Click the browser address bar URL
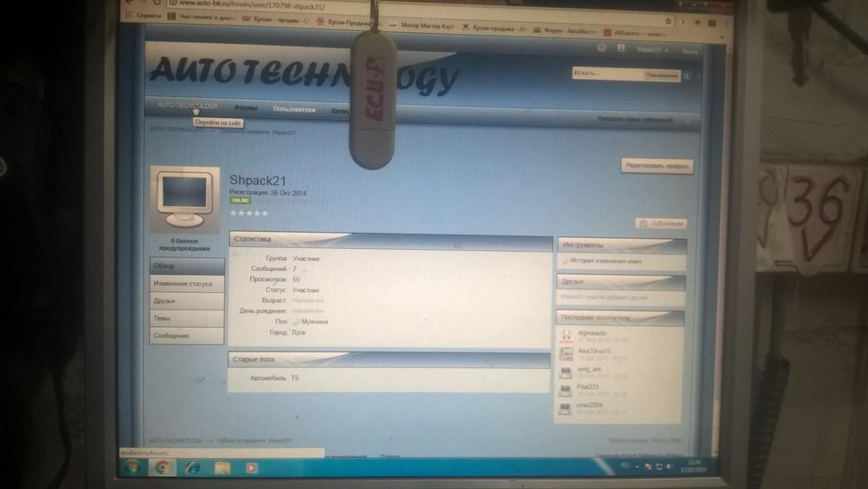This screenshot has width=868, height=489. (x=252, y=7)
